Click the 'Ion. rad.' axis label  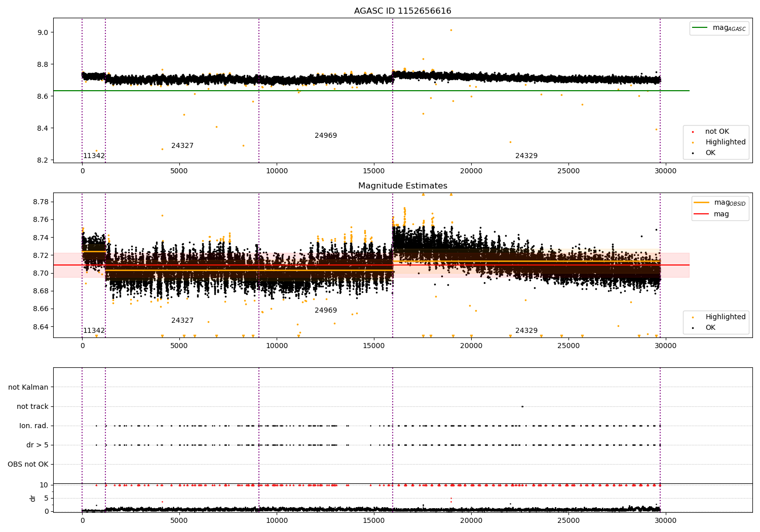34,426
